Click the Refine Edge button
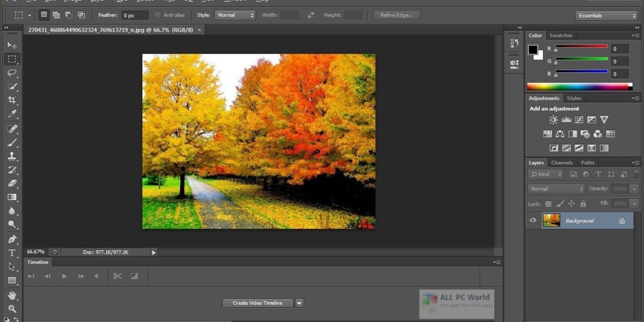644x322 pixels. pyautogui.click(x=397, y=15)
